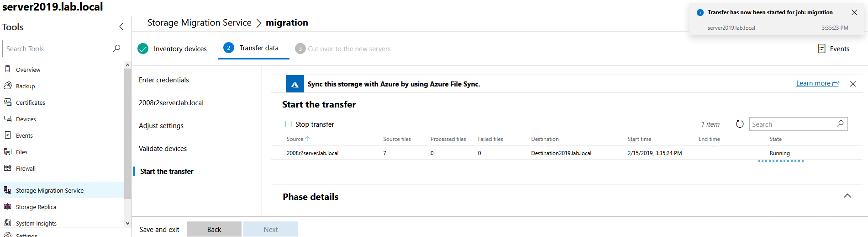Click the State column header

[x=775, y=139]
